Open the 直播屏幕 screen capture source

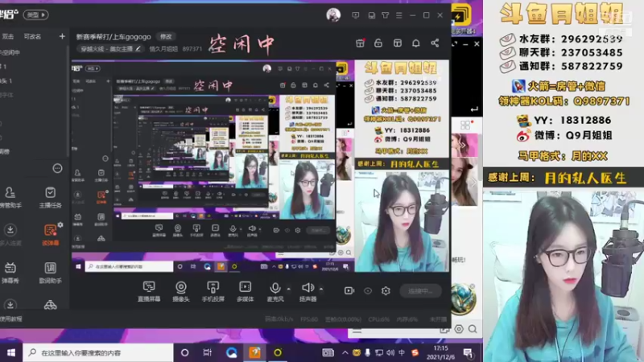point(149,291)
